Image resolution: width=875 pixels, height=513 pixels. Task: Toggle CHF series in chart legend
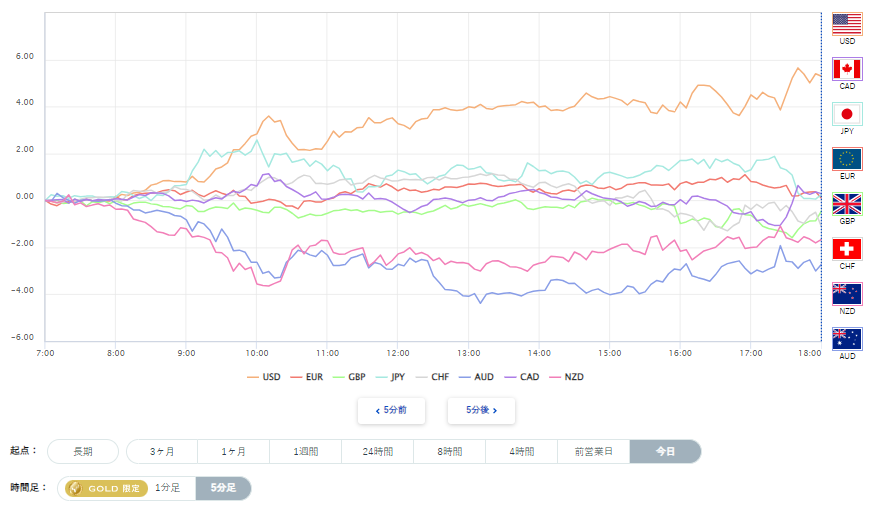point(432,377)
